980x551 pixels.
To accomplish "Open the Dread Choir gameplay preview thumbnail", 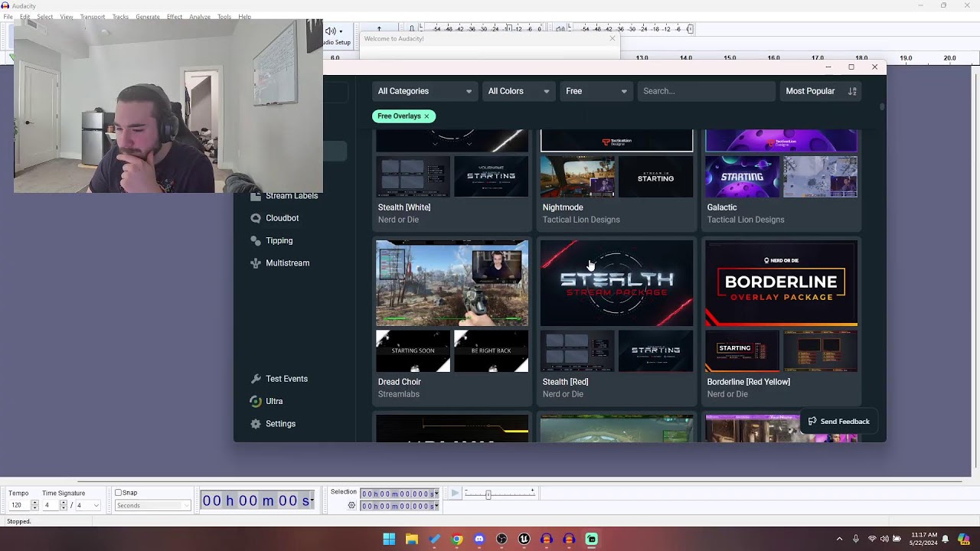I will pos(452,283).
